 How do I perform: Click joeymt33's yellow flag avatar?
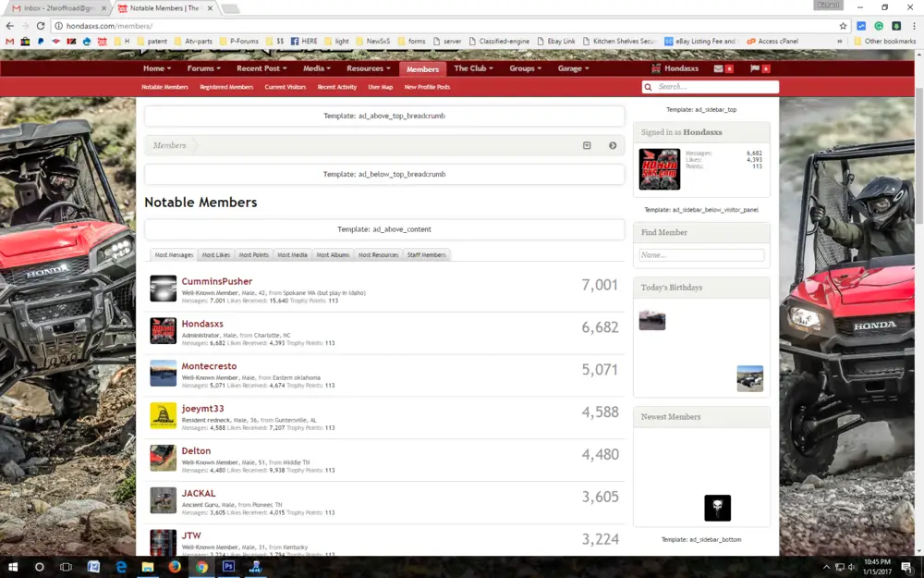(164, 416)
